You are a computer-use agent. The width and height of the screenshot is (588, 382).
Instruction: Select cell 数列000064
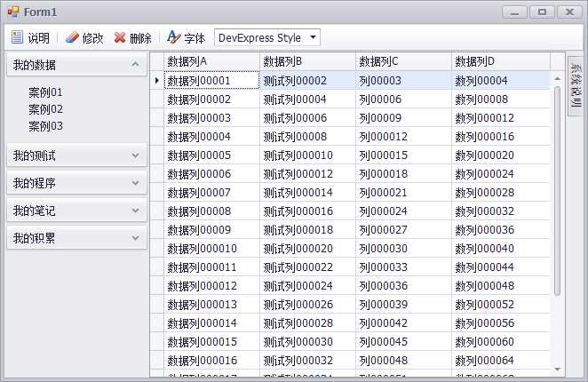point(501,361)
